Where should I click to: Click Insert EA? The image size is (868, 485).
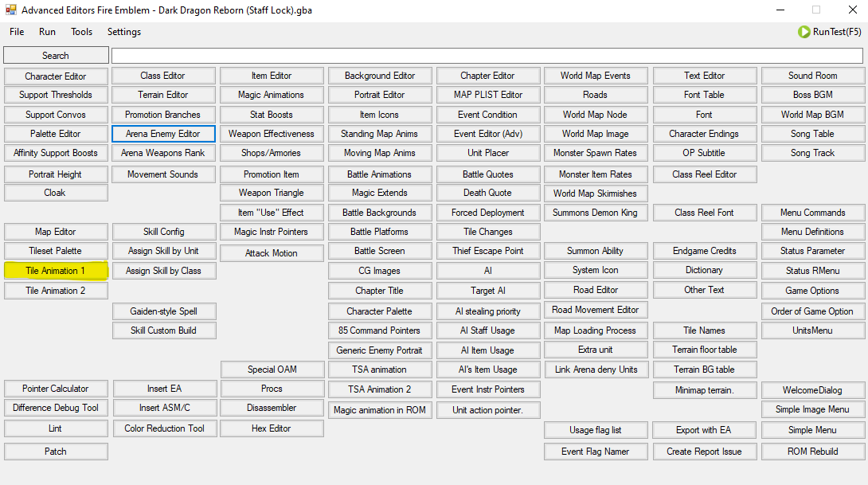pyautogui.click(x=164, y=389)
